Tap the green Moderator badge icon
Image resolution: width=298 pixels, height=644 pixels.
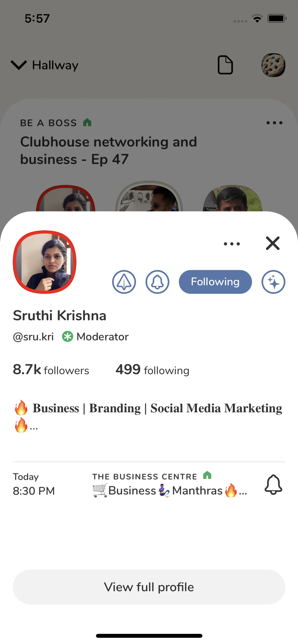68,336
